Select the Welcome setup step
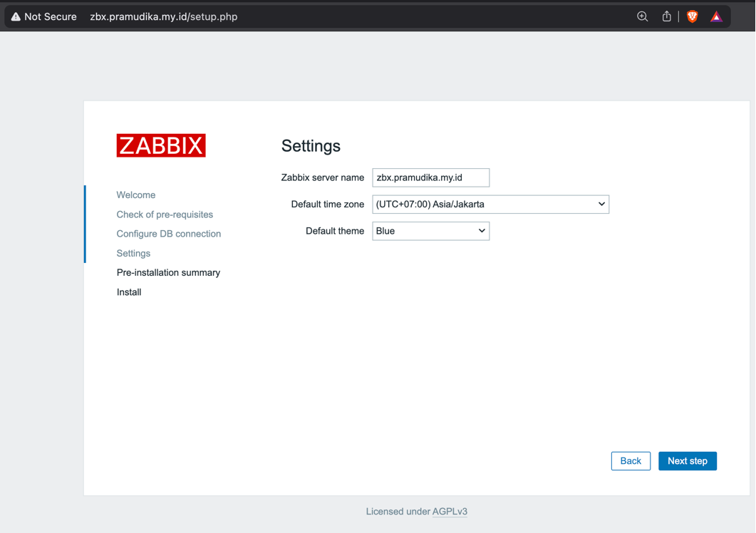 (x=136, y=195)
